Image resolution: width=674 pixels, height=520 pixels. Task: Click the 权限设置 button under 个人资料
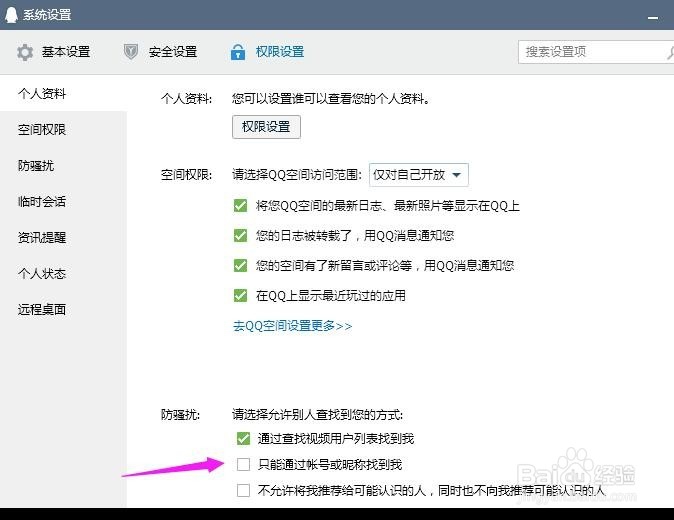pos(266,127)
